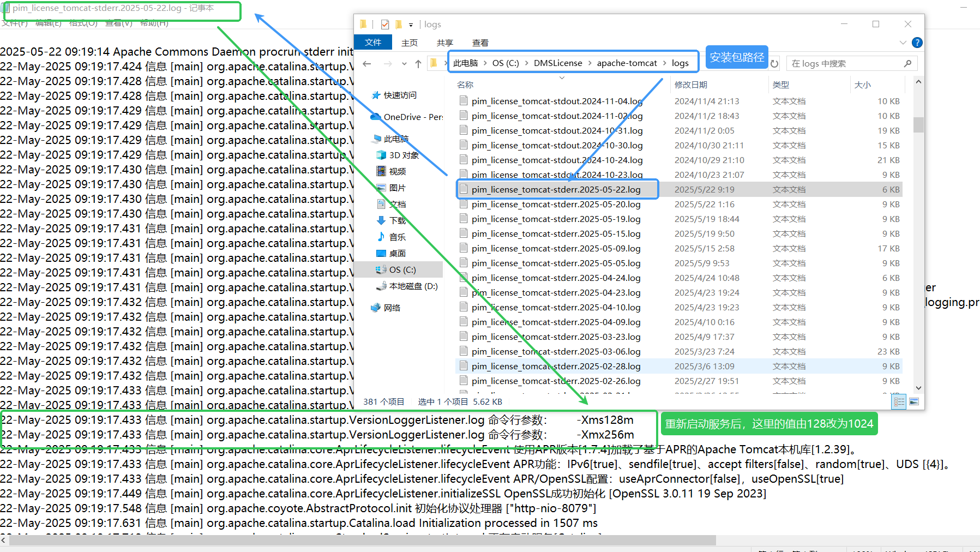Viewport: 980px width, 552px height.
Task: Select pim_license_tomcat-stderr.2025-05-22.log file
Action: coord(678,189)
